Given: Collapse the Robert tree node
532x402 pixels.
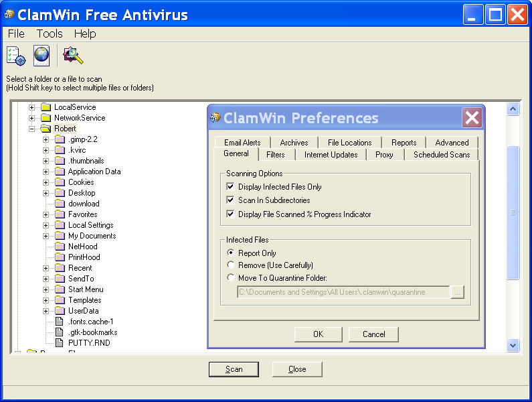Looking at the screenshot, I should tap(31, 129).
